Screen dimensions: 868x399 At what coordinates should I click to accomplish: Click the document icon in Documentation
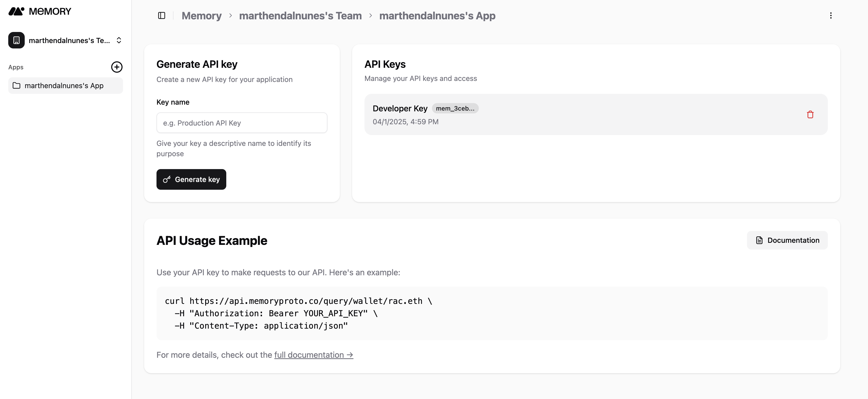[759, 240]
